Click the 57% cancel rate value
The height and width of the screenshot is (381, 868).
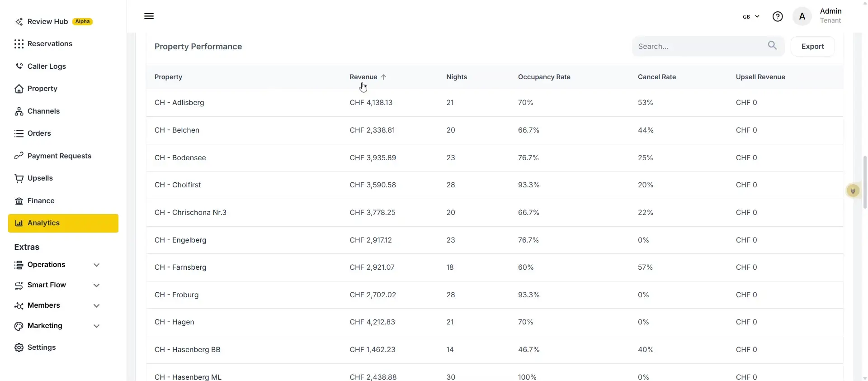[645, 267]
